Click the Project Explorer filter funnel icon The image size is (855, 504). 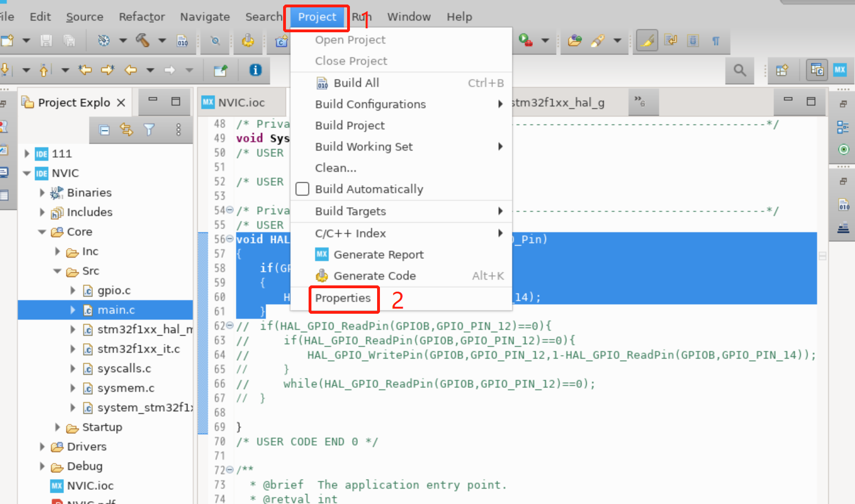click(x=149, y=130)
